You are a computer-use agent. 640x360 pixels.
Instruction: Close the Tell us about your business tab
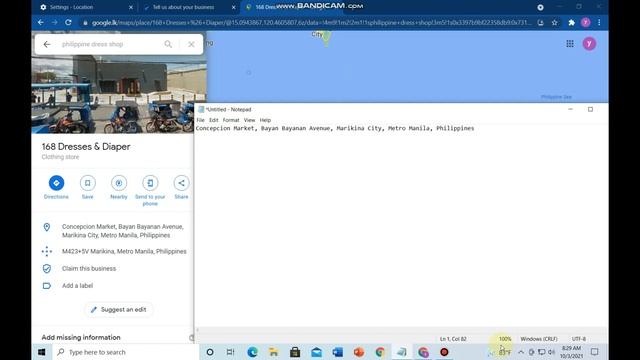[x=233, y=7]
